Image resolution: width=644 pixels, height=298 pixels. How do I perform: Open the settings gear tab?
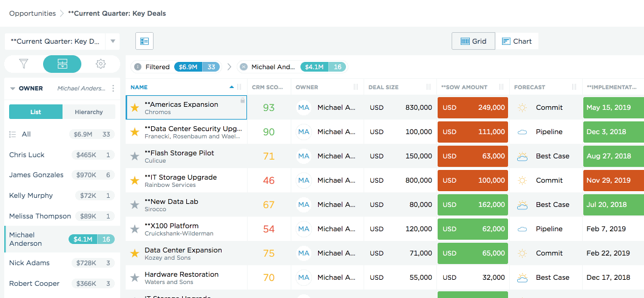pos(101,64)
